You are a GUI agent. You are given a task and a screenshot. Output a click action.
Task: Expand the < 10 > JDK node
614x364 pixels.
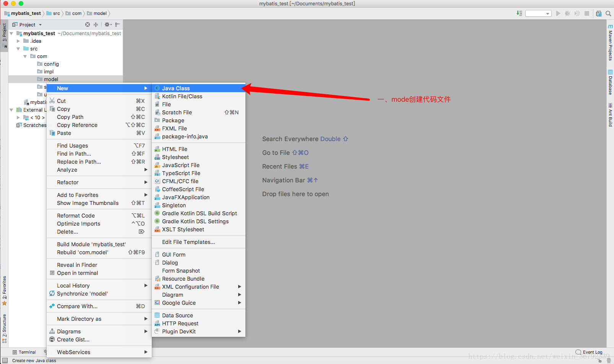click(18, 118)
